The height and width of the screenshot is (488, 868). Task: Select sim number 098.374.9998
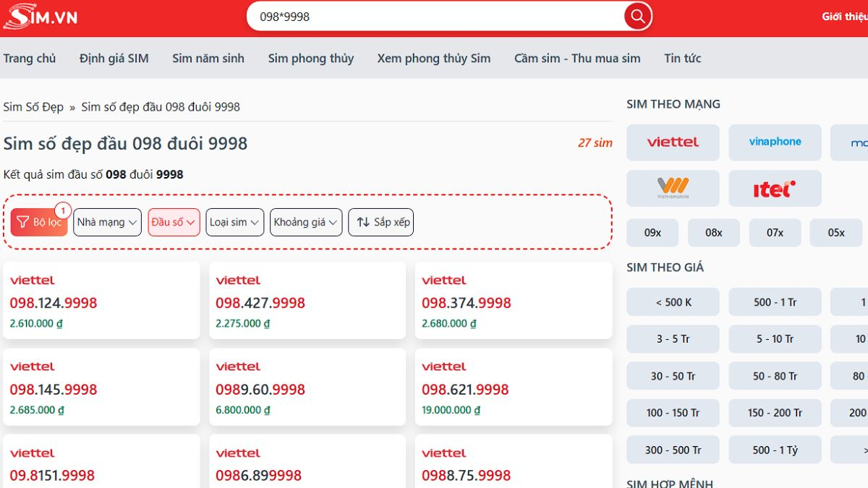[x=467, y=303]
